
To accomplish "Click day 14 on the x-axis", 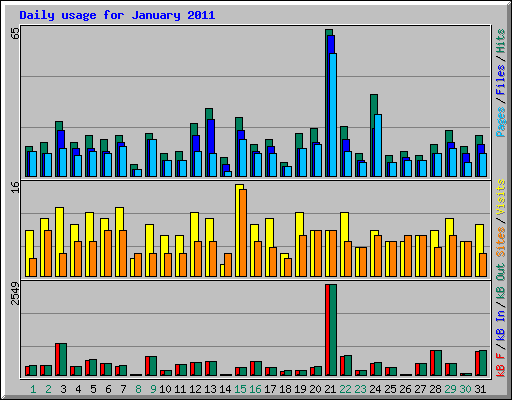I will pyautogui.click(x=225, y=389).
